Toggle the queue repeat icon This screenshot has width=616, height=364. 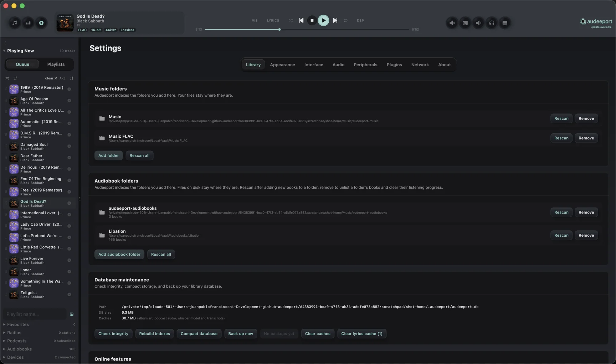(x=15, y=78)
